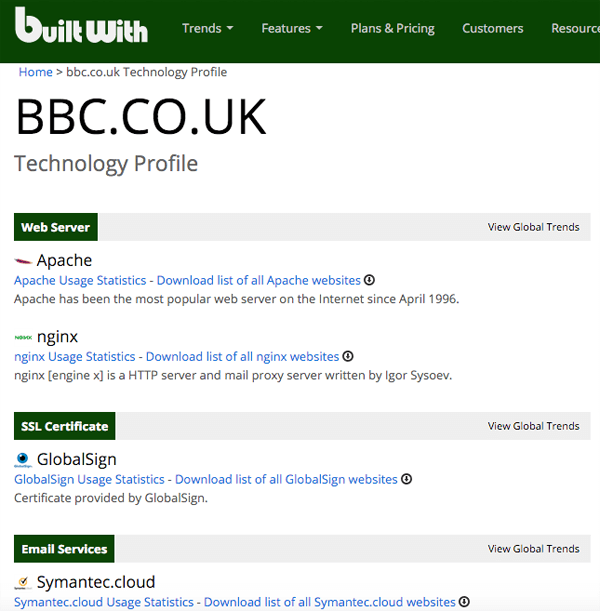Click the Symantec.cloud technology heading
Viewport: 600px width, 611px height.
coord(96,583)
